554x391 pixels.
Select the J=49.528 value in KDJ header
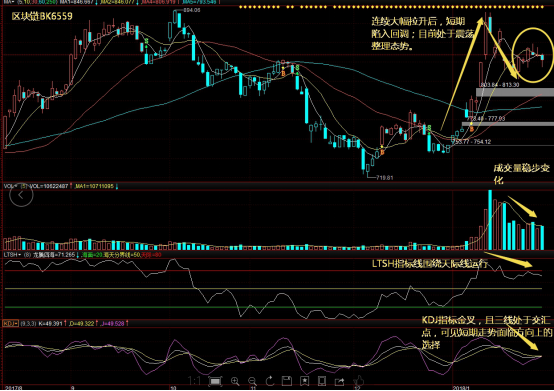click(x=113, y=323)
